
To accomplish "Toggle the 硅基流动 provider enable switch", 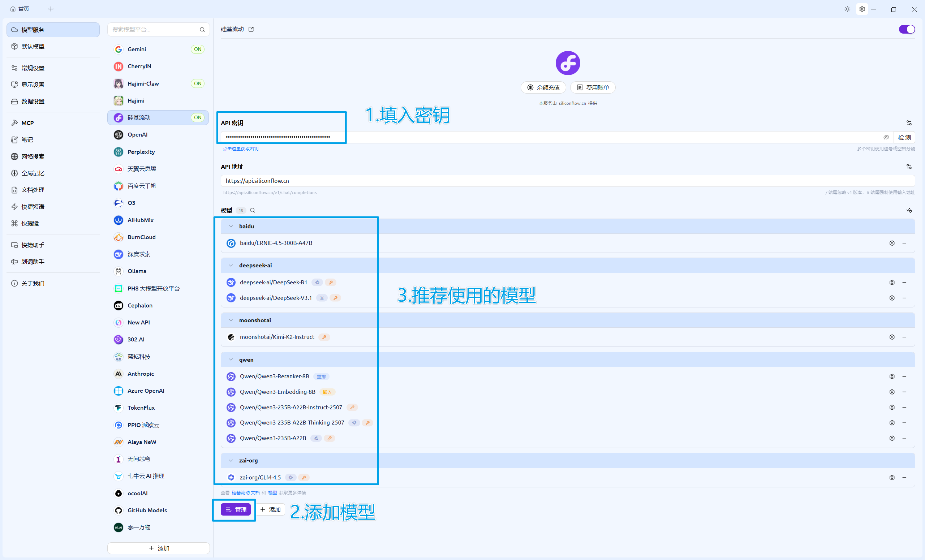I will point(907,29).
